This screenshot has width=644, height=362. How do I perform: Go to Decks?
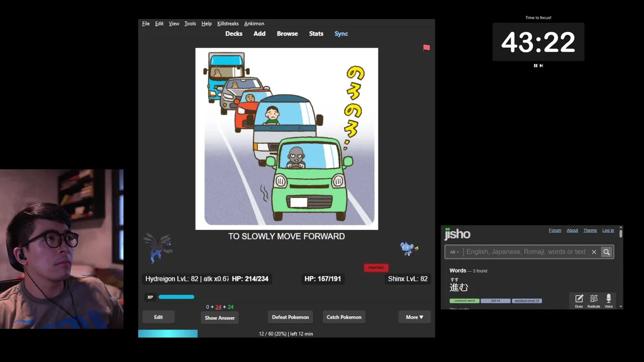[x=234, y=34]
